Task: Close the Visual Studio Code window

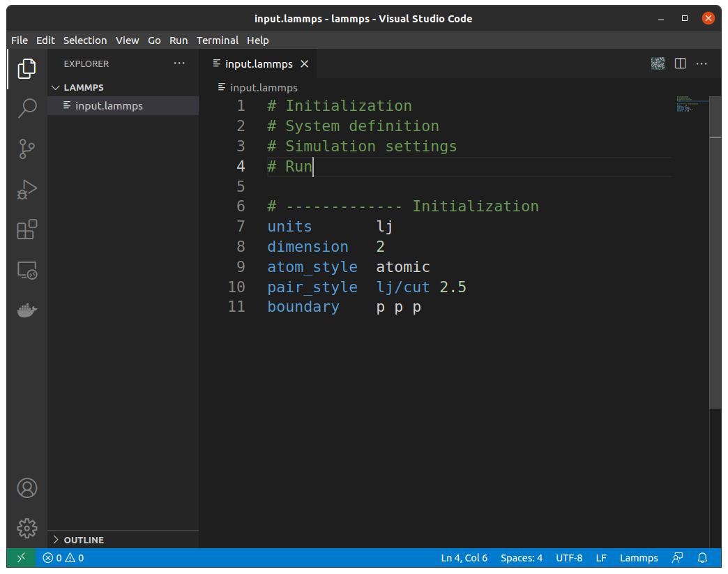Action: click(x=708, y=18)
